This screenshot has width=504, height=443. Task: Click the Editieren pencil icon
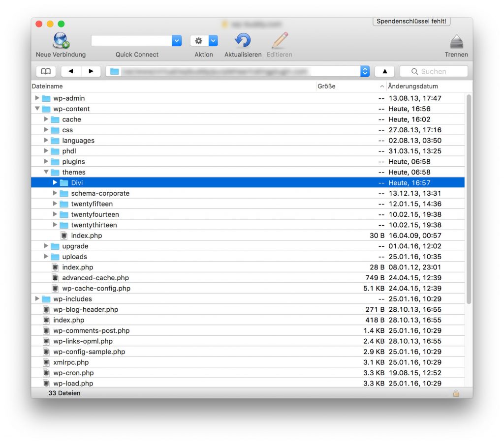(x=280, y=41)
